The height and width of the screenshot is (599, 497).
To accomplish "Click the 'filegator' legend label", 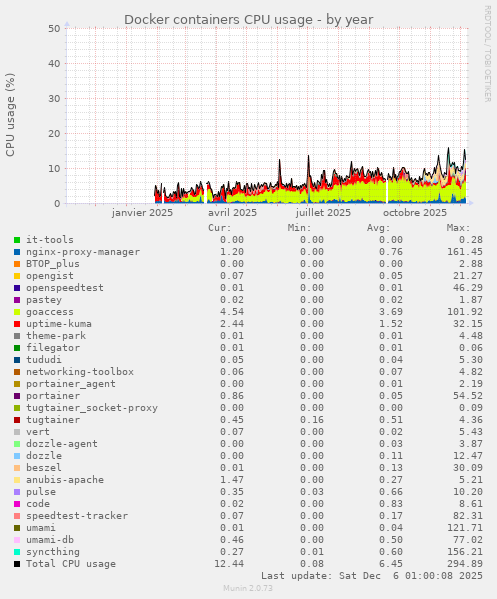I will pyautogui.click(x=53, y=348).
